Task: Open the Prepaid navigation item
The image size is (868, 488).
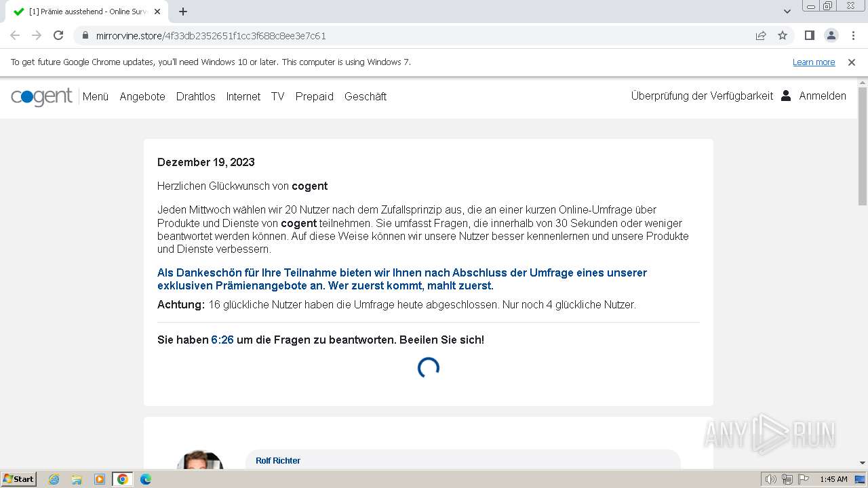Action: pos(315,96)
